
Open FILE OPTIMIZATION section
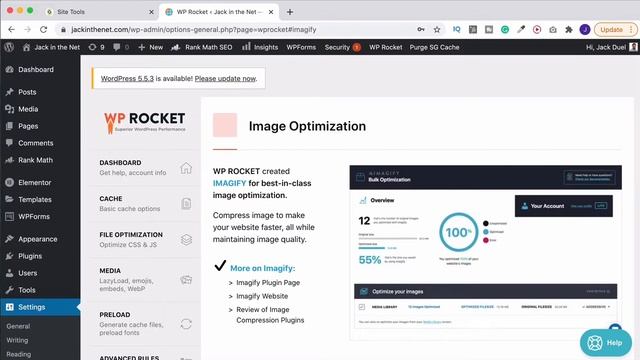(x=145, y=240)
